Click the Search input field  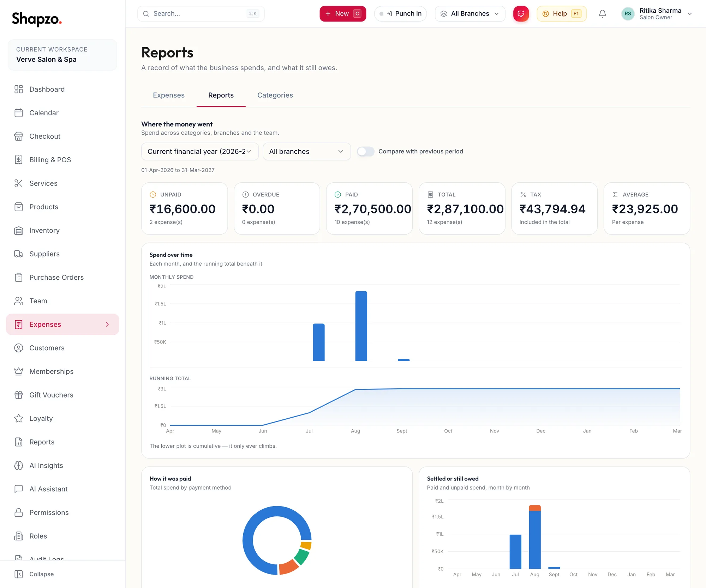click(201, 14)
